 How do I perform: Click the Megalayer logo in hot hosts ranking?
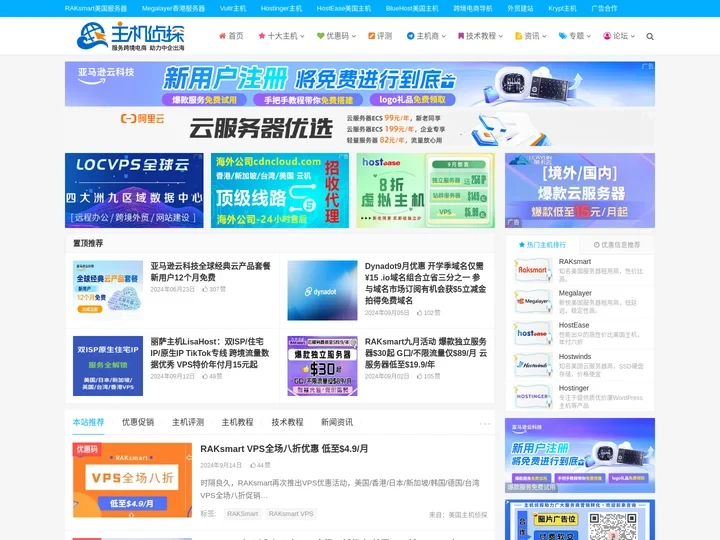point(533,302)
